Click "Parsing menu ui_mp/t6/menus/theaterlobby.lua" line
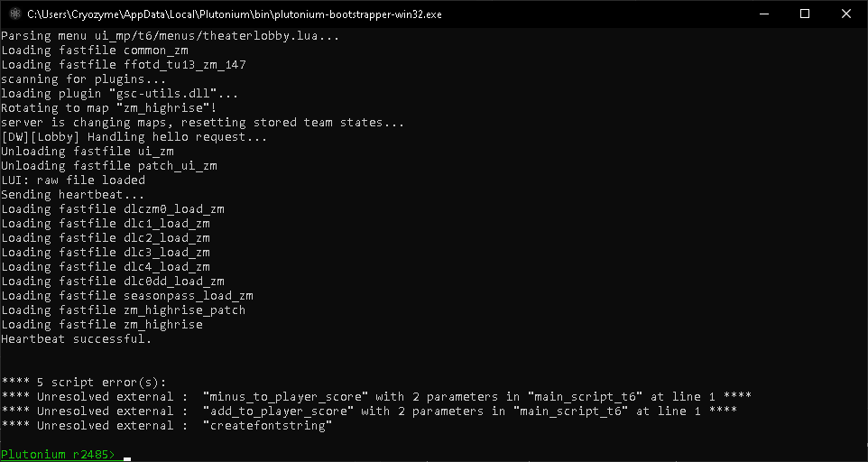The height and width of the screenshot is (462, 868). tap(170, 36)
